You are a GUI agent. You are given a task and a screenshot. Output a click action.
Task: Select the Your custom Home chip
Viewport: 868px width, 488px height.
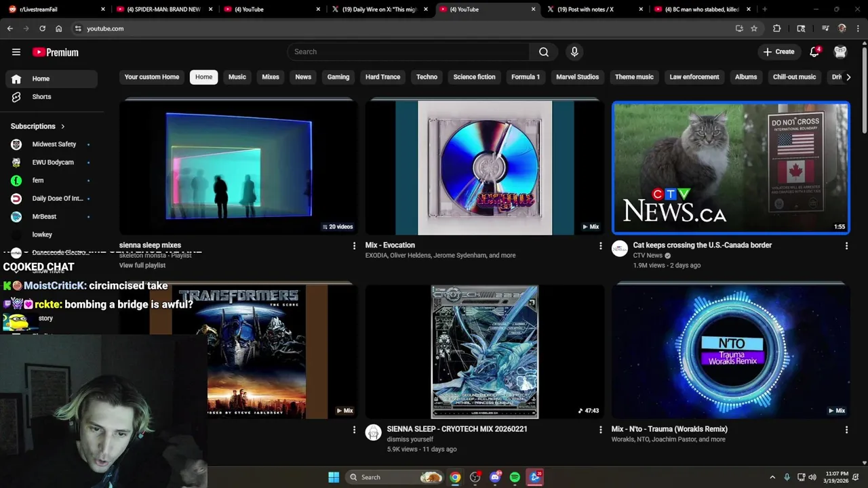[152, 77]
